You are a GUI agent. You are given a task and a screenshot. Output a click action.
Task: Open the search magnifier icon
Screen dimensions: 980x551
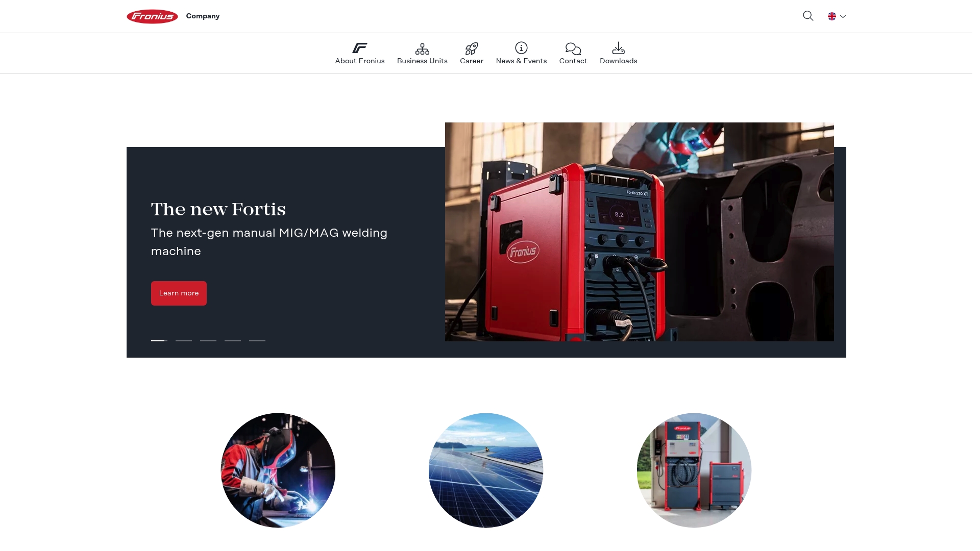point(808,16)
